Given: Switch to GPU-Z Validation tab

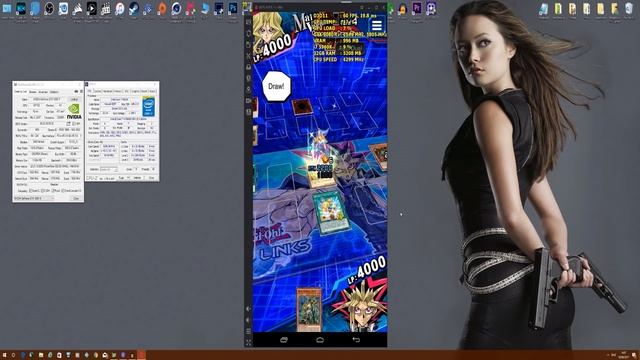Looking at the screenshot, I should pyautogui.click(x=54, y=92).
